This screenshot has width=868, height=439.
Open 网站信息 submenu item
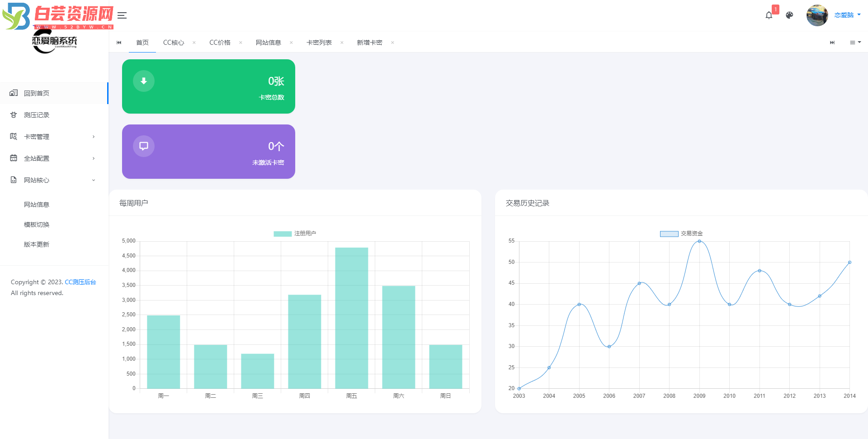(37, 205)
